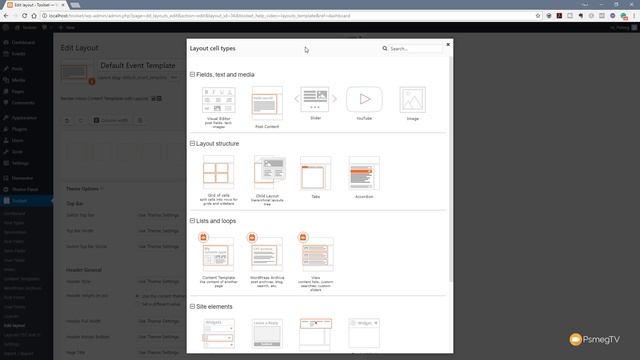Collapse the Site elements section
The width and height of the screenshot is (640, 360).
(x=192, y=306)
